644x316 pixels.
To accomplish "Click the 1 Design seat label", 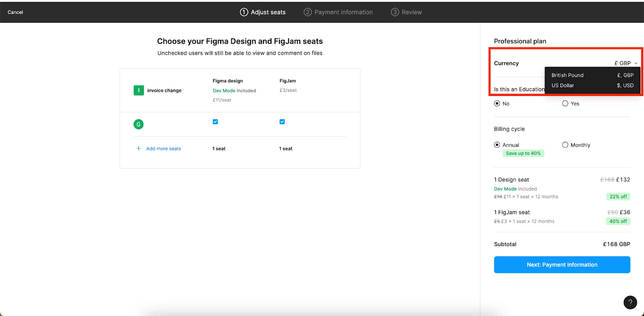I will click(512, 180).
